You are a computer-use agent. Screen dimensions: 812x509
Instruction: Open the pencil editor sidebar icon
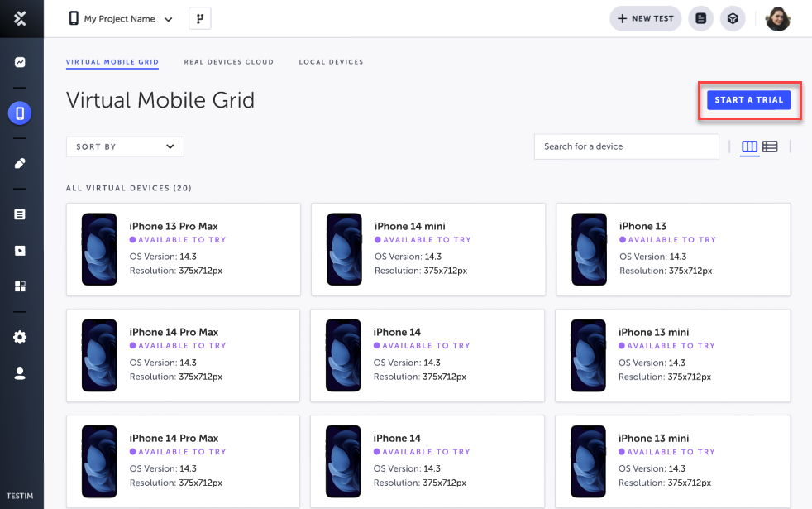(20, 163)
